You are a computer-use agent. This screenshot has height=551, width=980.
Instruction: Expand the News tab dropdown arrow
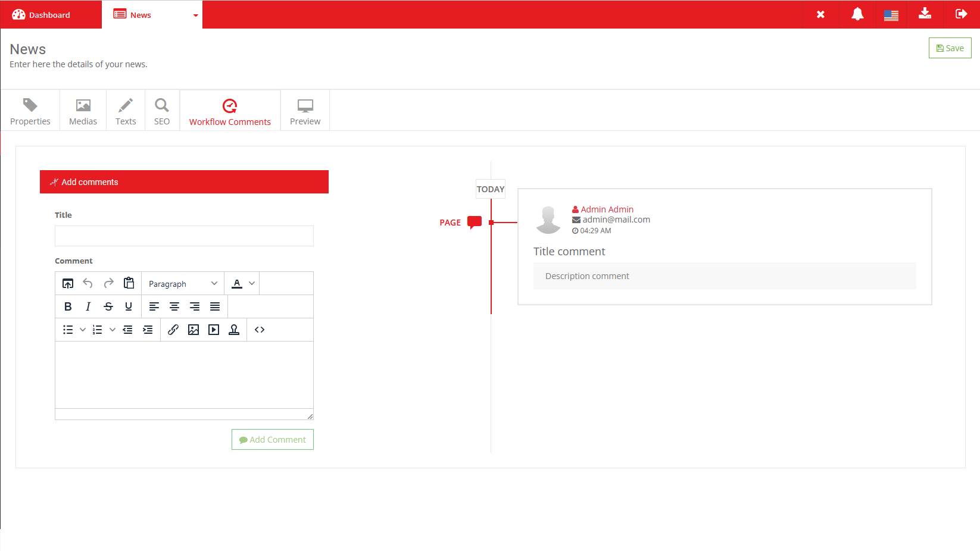195,15
